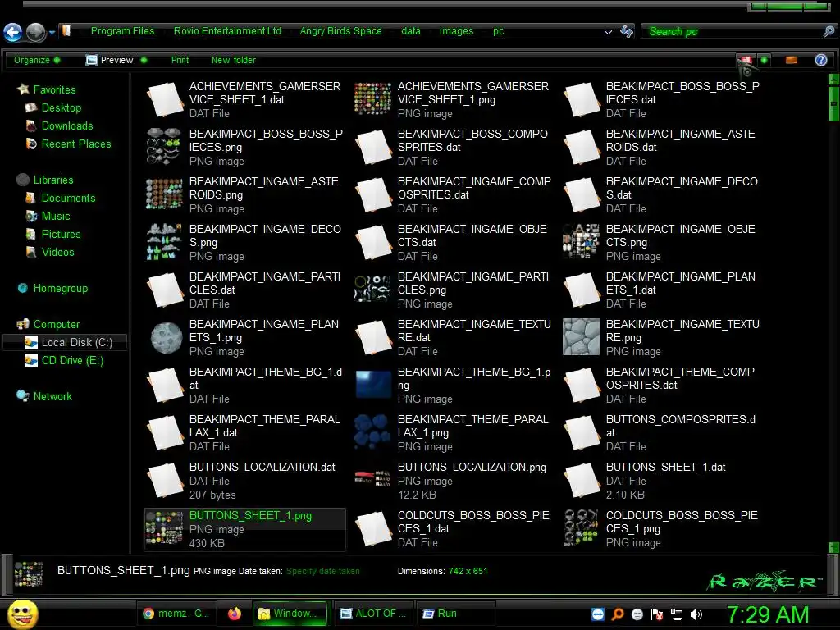Click the search magnifier icon
Viewport: 840px width, 630px height.
pos(829,32)
